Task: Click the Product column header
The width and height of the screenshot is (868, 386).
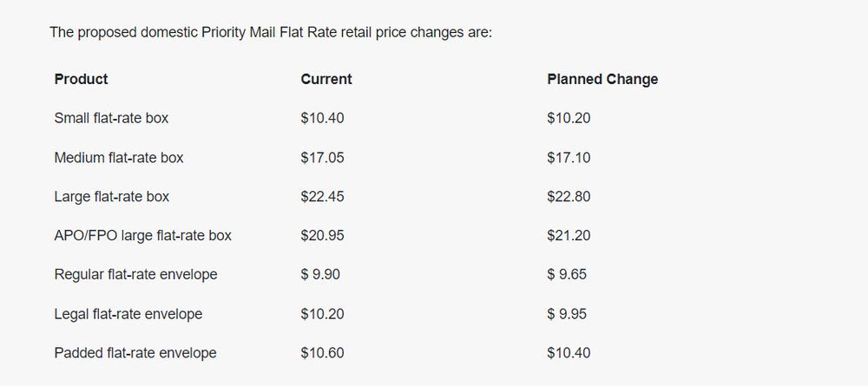Action: coord(81,79)
